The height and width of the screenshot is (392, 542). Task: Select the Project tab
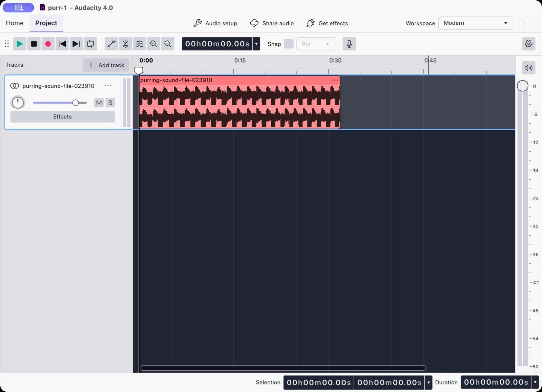(46, 23)
